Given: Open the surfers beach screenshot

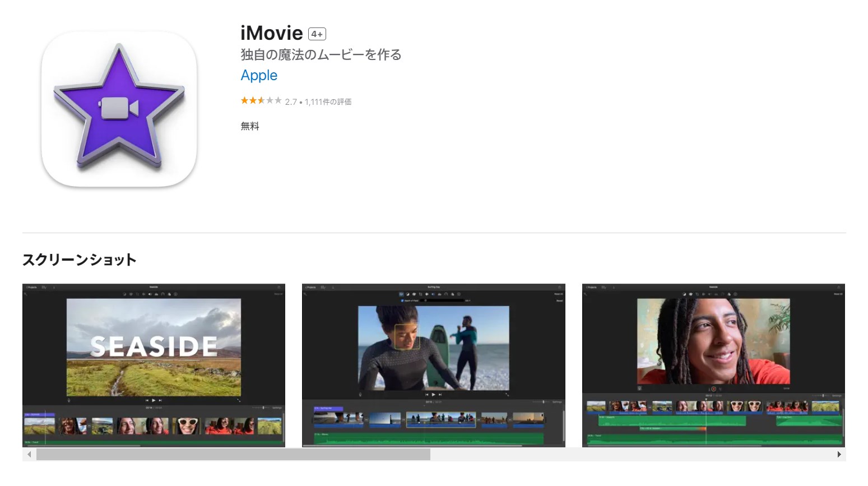Looking at the screenshot, I should pos(434,365).
